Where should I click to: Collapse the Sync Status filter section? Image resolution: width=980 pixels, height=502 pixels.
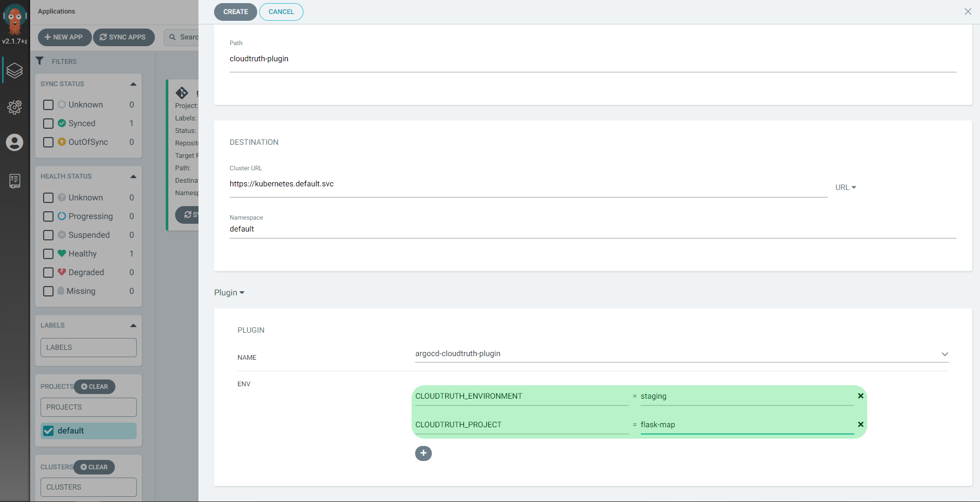[133, 84]
